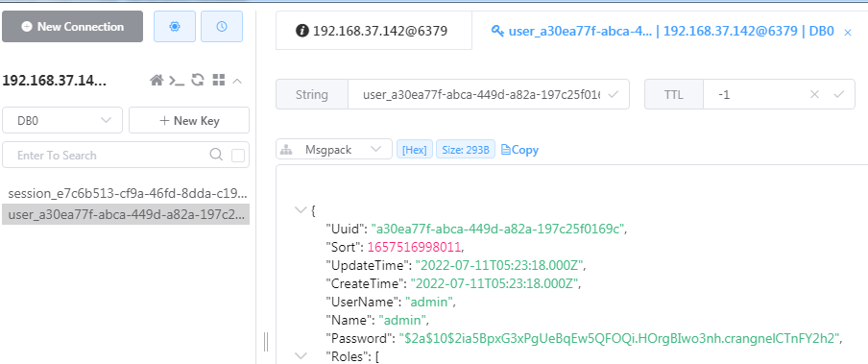Go to connection home icon
Viewport: 868px width, 364px height.
click(x=157, y=81)
